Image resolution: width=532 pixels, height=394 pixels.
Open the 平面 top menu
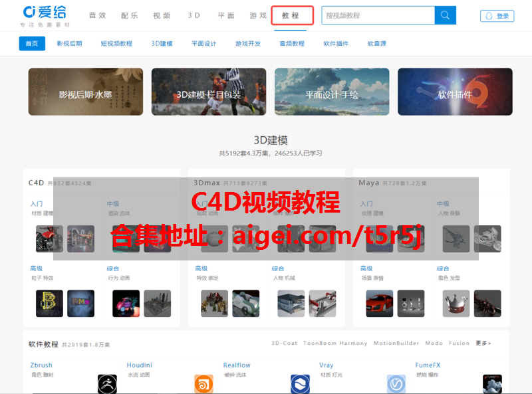226,15
